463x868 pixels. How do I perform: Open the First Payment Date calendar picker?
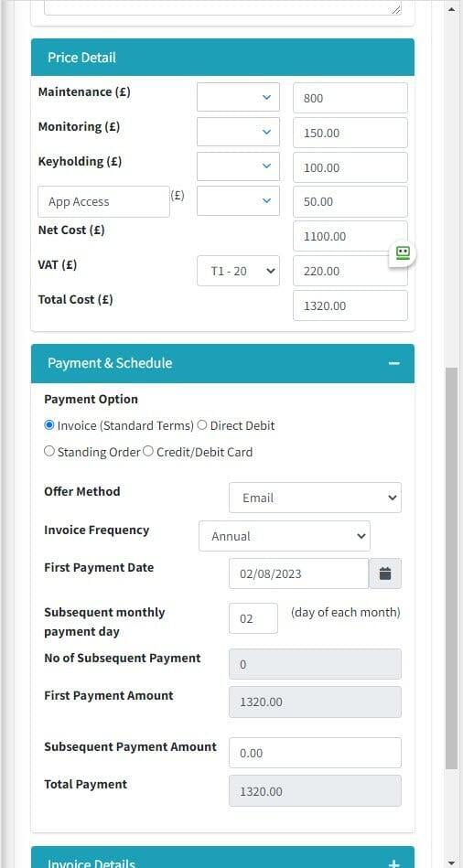[385, 573]
